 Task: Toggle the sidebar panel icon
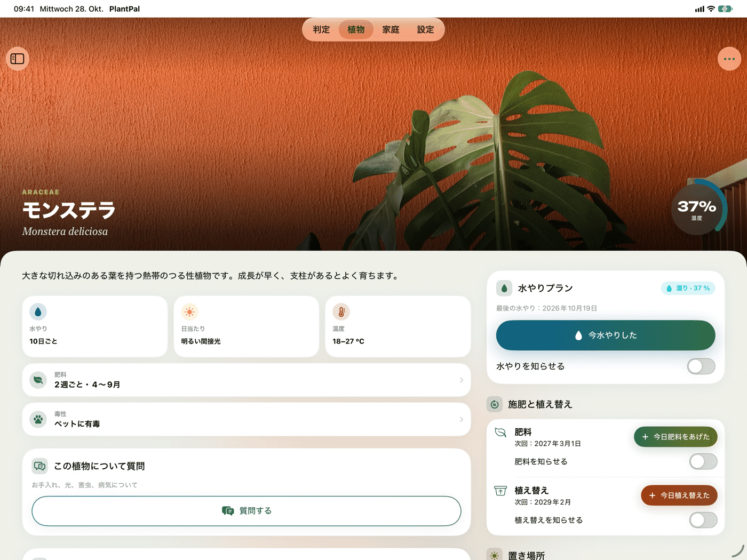(x=18, y=59)
